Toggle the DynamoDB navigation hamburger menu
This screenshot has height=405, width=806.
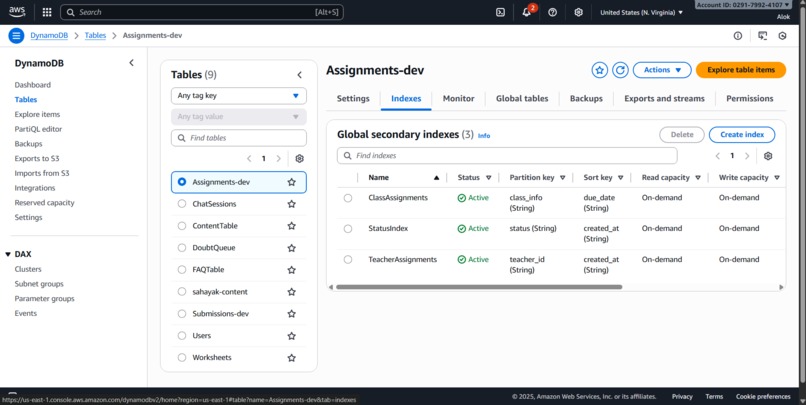click(16, 35)
